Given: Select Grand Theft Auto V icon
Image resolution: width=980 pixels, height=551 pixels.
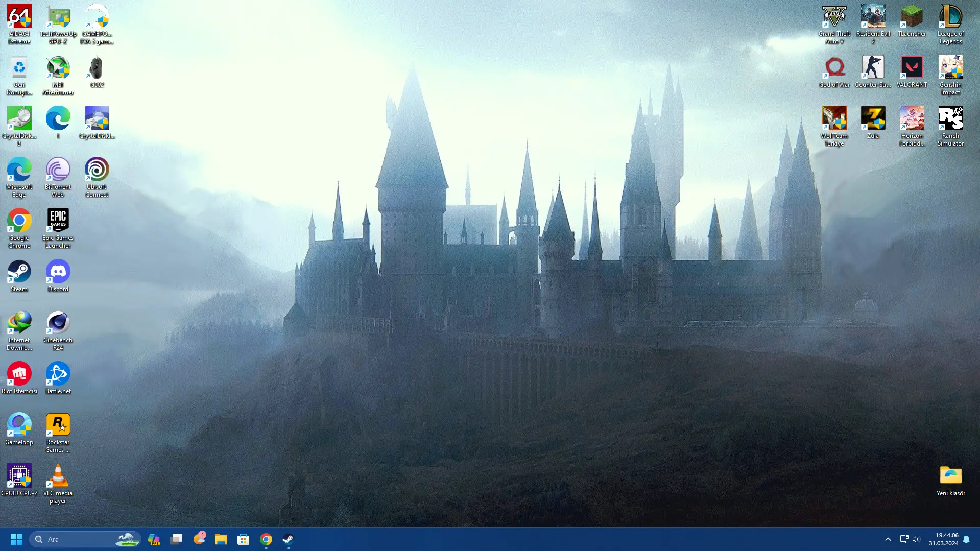Looking at the screenshot, I should 834,25.
